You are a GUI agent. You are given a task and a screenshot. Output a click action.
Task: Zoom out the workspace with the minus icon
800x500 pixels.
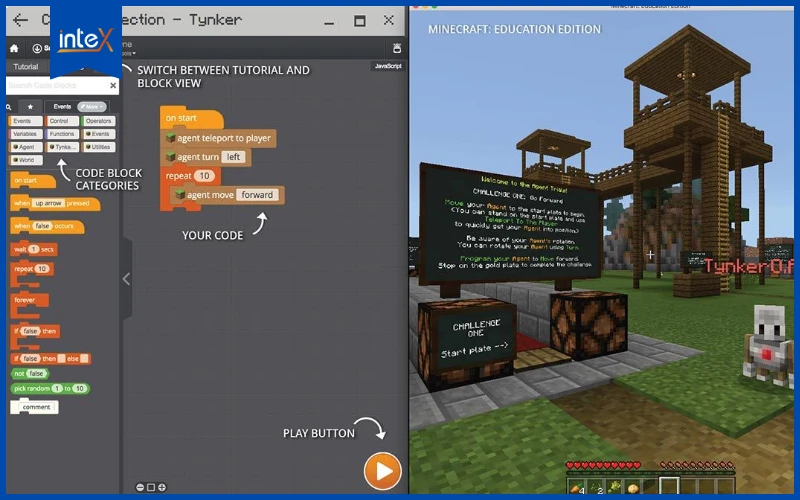pos(140,487)
